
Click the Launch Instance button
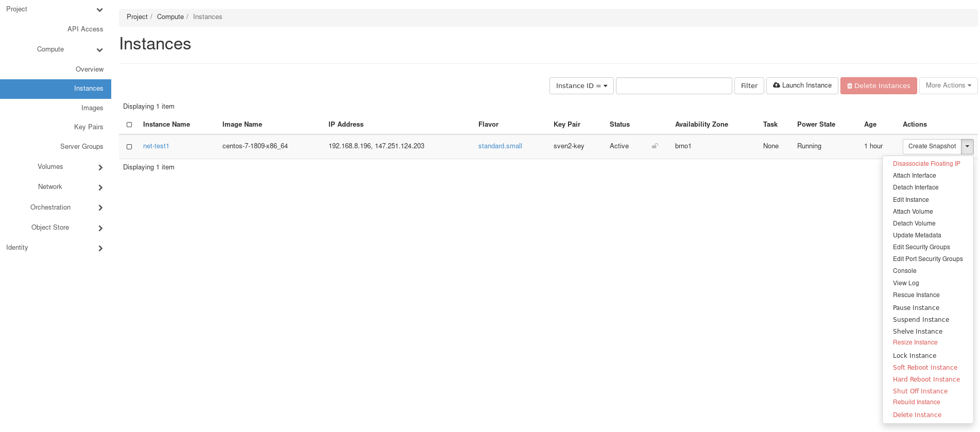[x=802, y=85]
